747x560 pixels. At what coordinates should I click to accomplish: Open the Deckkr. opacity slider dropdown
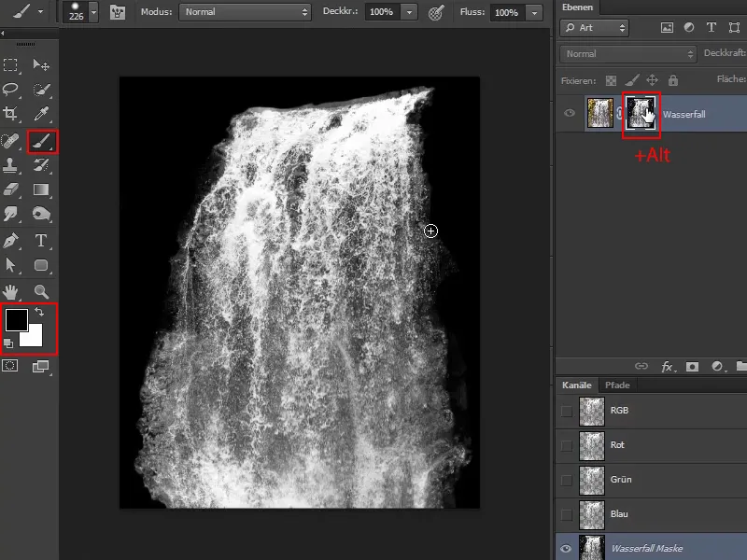(x=409, y=12)
